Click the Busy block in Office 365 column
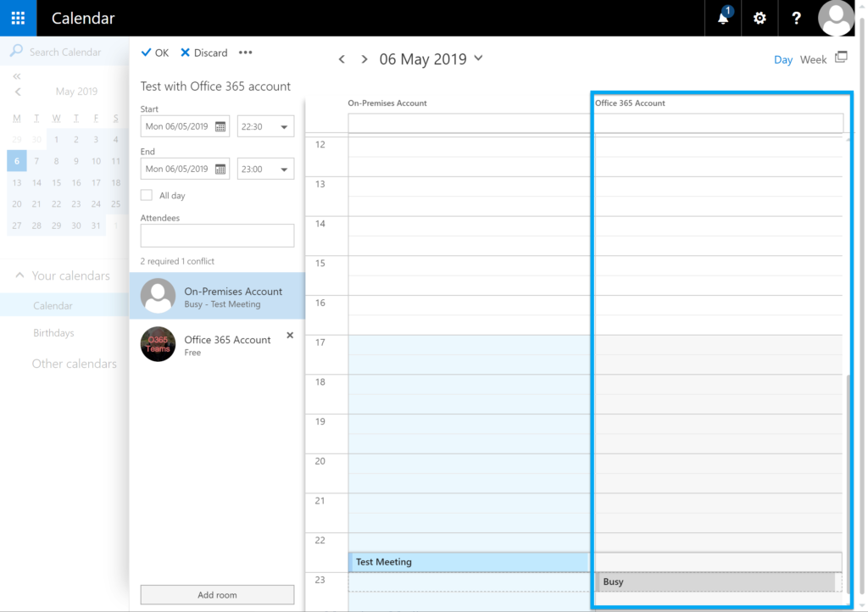The width and height of the screenshot is (868, 612). pyautogui.click(x=717, y=581)
